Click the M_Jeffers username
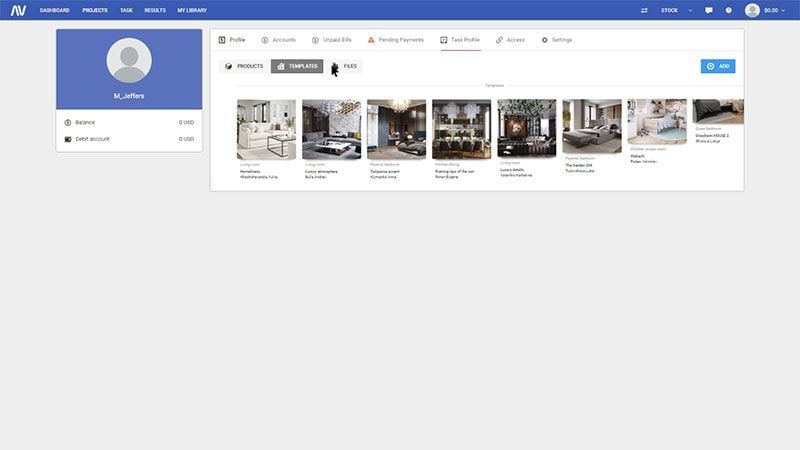800x450 pixels. [129, 96]
